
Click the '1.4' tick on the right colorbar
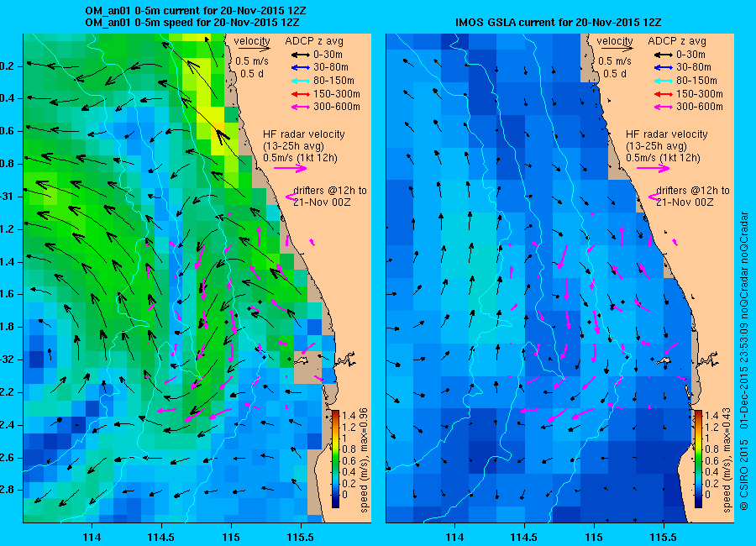click(711, 415)
